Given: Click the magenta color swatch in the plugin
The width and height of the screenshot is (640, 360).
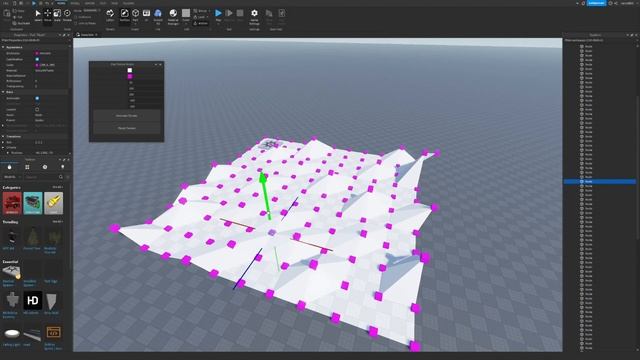Looking at the screenshot, I should click(130, 76).
